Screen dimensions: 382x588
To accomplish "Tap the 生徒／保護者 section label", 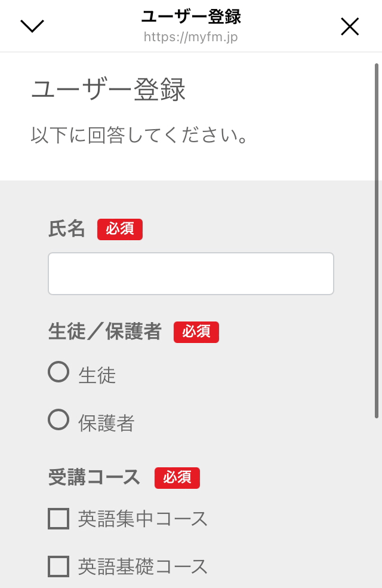I will coord(105,332).
